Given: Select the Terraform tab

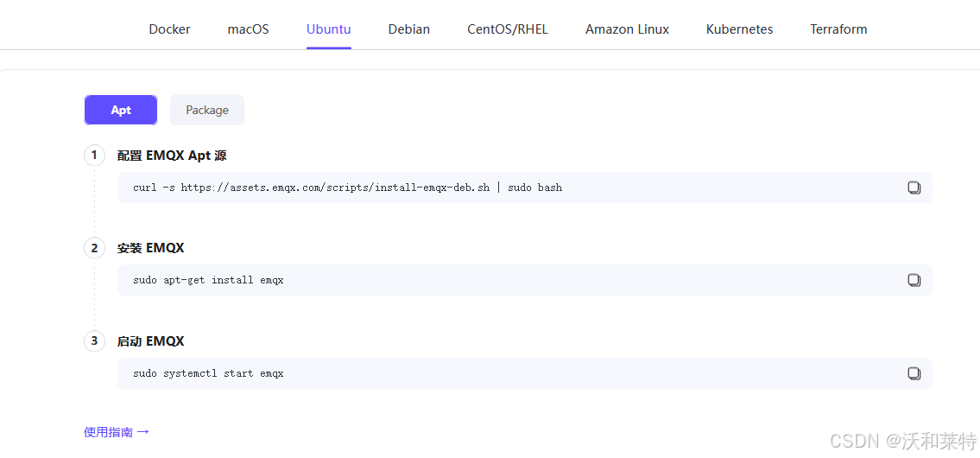Looking at the screenshot, I should coord(838,29).
